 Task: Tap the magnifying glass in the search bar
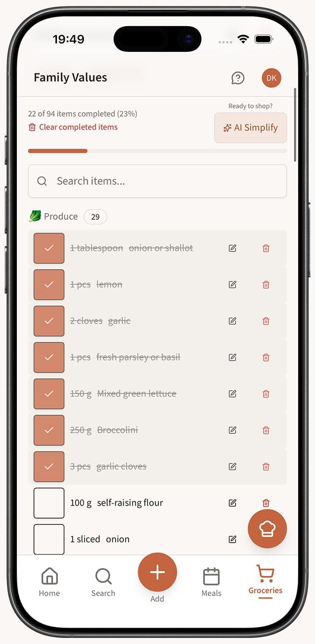click(42, 181)
